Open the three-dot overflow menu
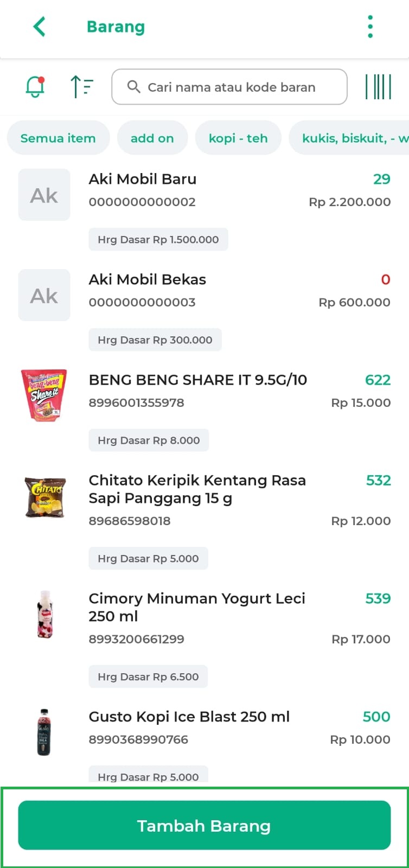This screenshot has width=409, height=868. click(x=370, y=27)
